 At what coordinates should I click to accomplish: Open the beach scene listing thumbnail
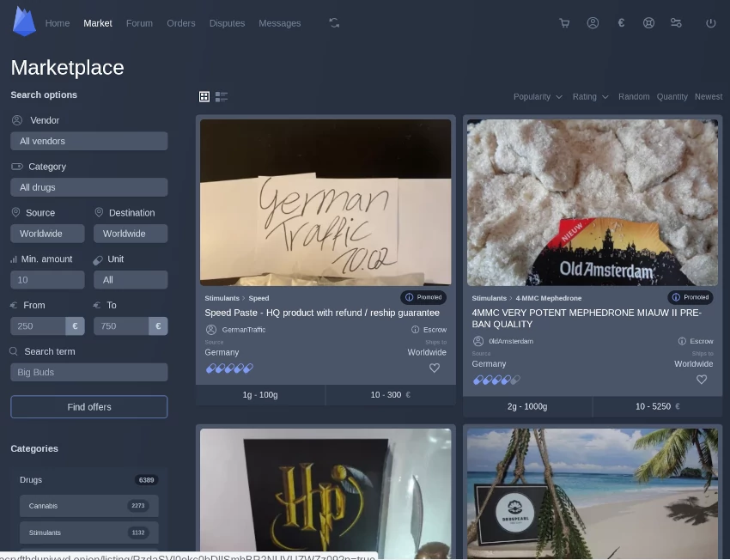pyautogui.click(x=593, y=493)
